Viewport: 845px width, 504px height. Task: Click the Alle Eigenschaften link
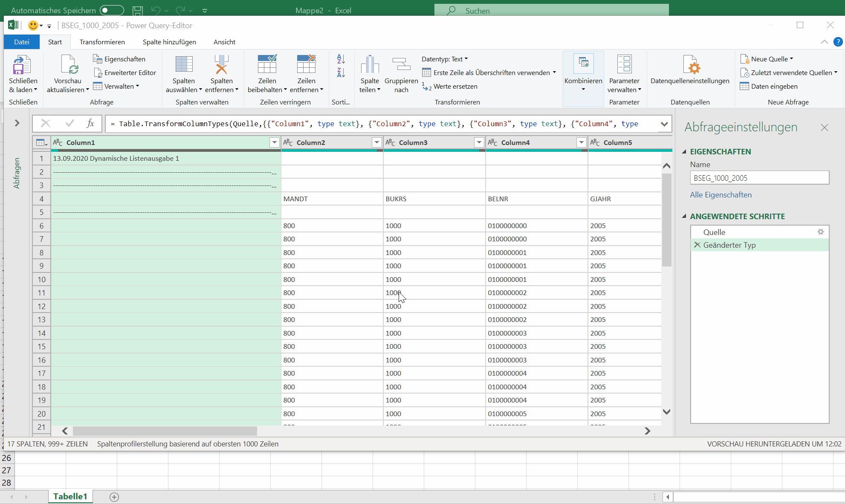(x=721, y=195)
